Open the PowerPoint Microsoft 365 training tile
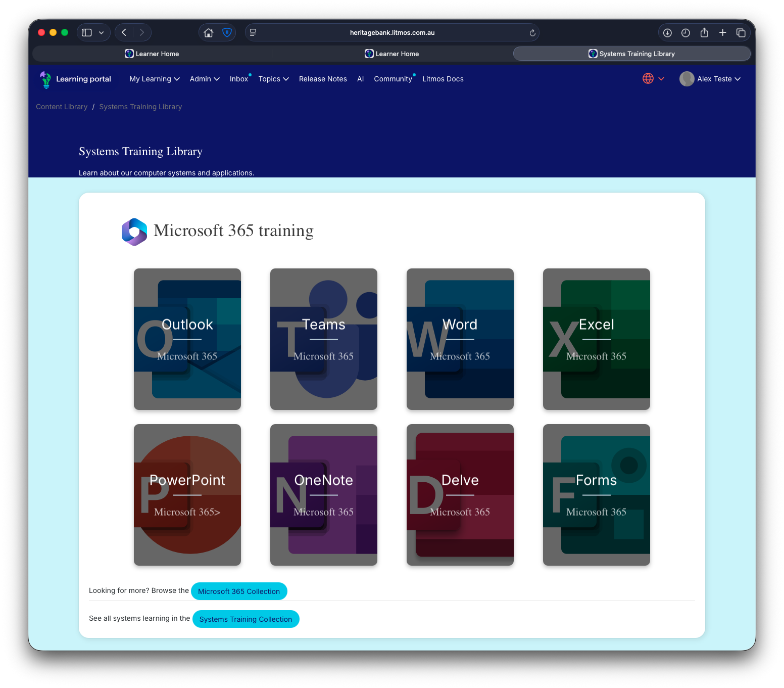This screenshot has height=688, width=784. click(x=187, y=495)
